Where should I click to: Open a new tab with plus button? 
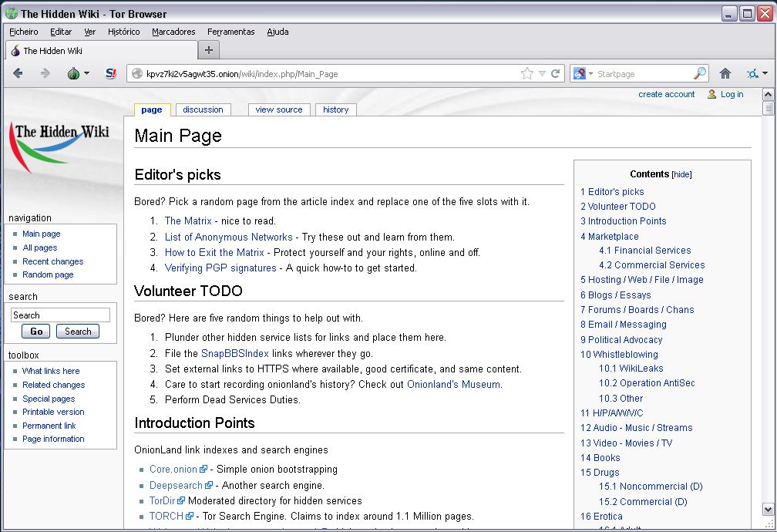(x=209, y=50)
